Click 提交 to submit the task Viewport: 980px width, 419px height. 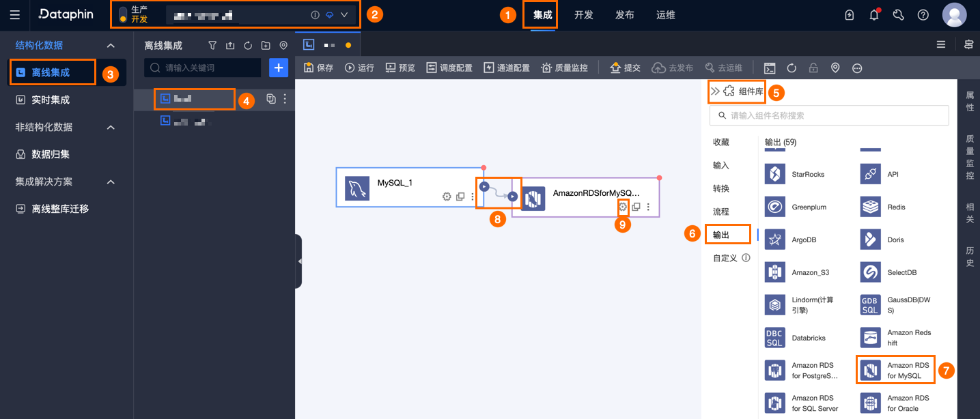pyautogui.click(x=625, y=68)
